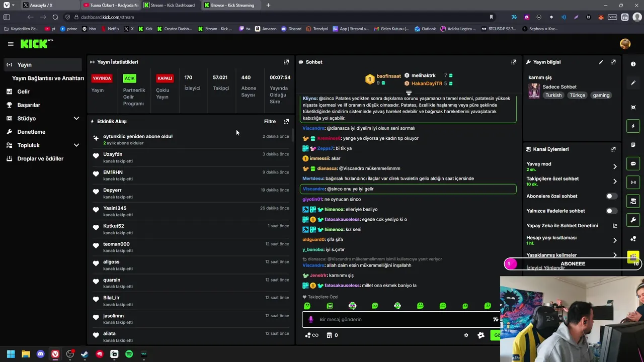Pop out the Etkinlik Akışı panel

(x=286, y=121)
